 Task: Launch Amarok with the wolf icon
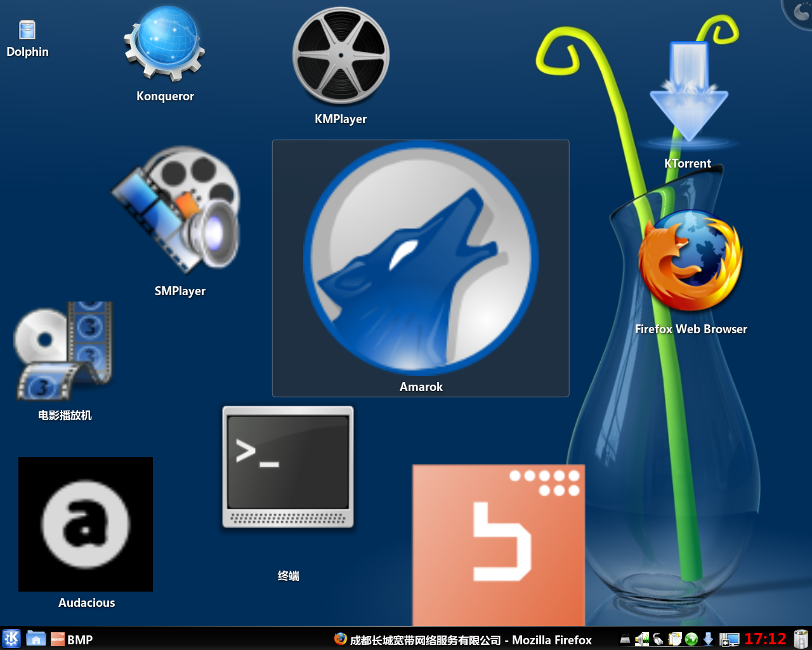pyautogui.click(x=421, y=257)
